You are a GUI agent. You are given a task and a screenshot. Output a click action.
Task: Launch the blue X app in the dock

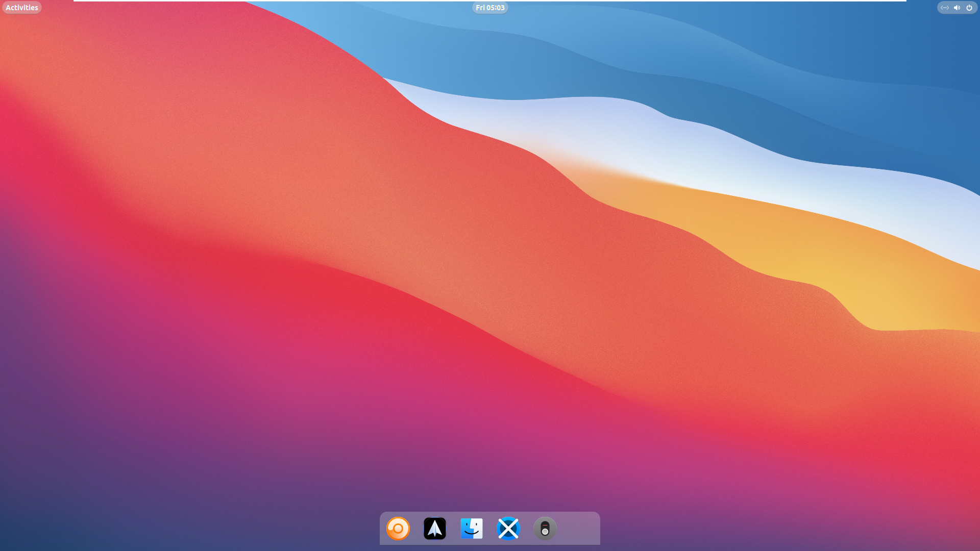(508, 529)
